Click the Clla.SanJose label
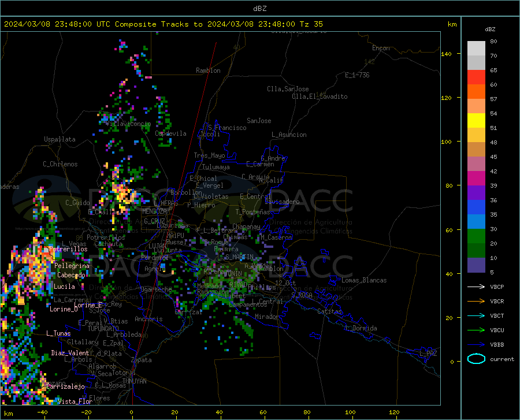Viewport: 520px width, 420px height. coord(288,89)
